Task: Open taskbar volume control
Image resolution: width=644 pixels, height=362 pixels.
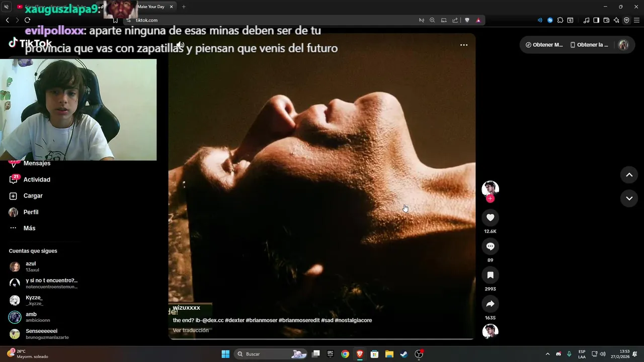Action: tap(603, 354)
